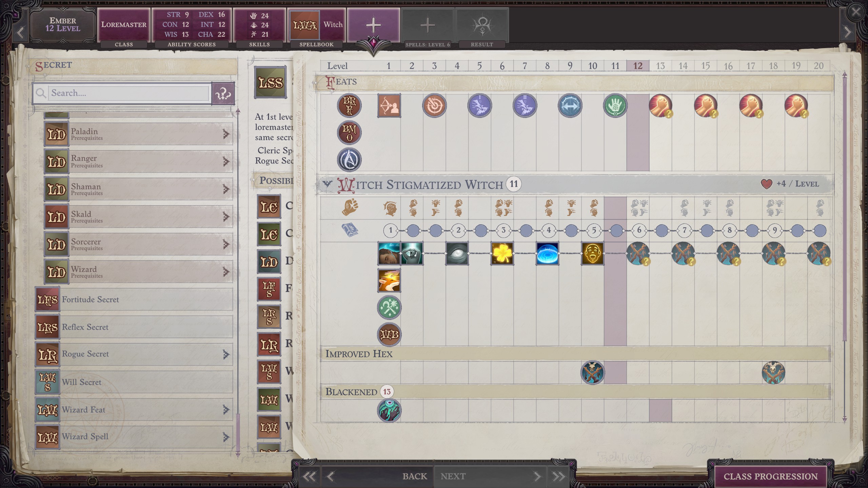Click the Back button

click(x=414, y=476)
